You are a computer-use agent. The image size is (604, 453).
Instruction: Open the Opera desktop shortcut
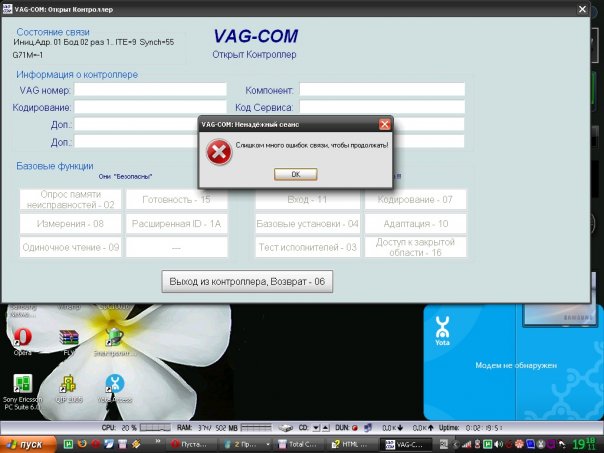22,341
